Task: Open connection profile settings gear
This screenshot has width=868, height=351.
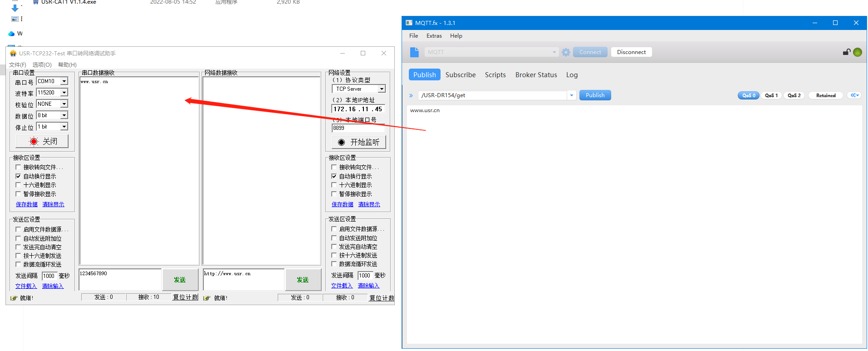Action: pyautogui.click(x=566, y=52)
